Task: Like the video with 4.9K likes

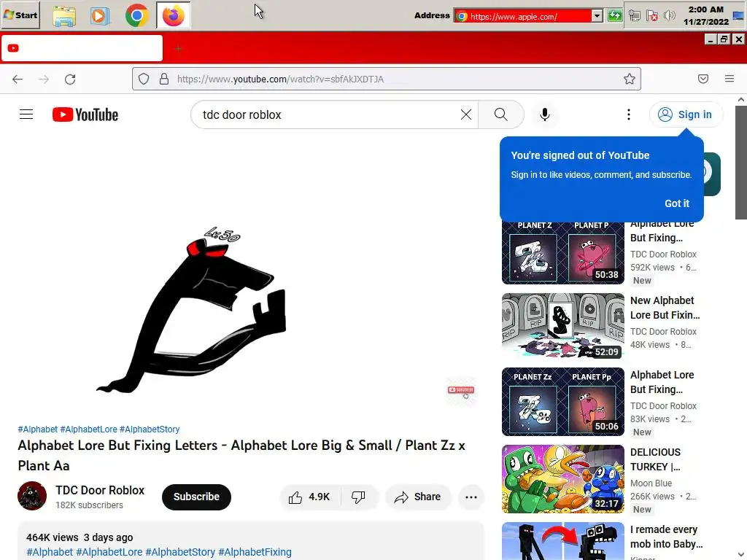Action: coord(309,497)
